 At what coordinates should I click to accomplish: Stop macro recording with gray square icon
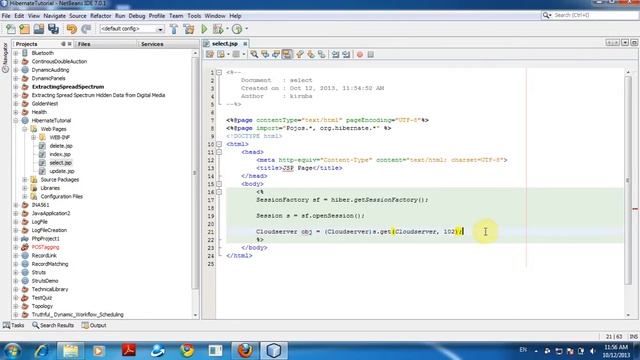coord(370,54)
